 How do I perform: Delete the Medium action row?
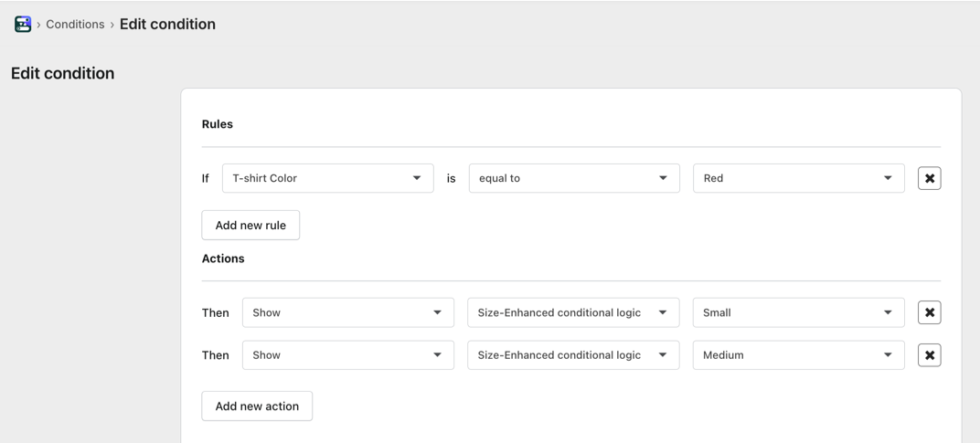929,355
